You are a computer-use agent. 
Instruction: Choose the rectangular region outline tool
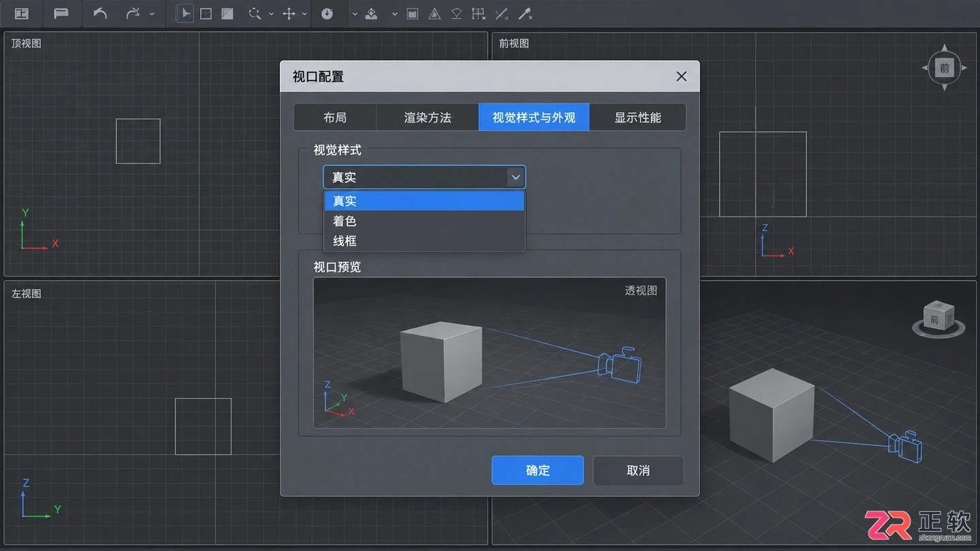click(206, 14)
